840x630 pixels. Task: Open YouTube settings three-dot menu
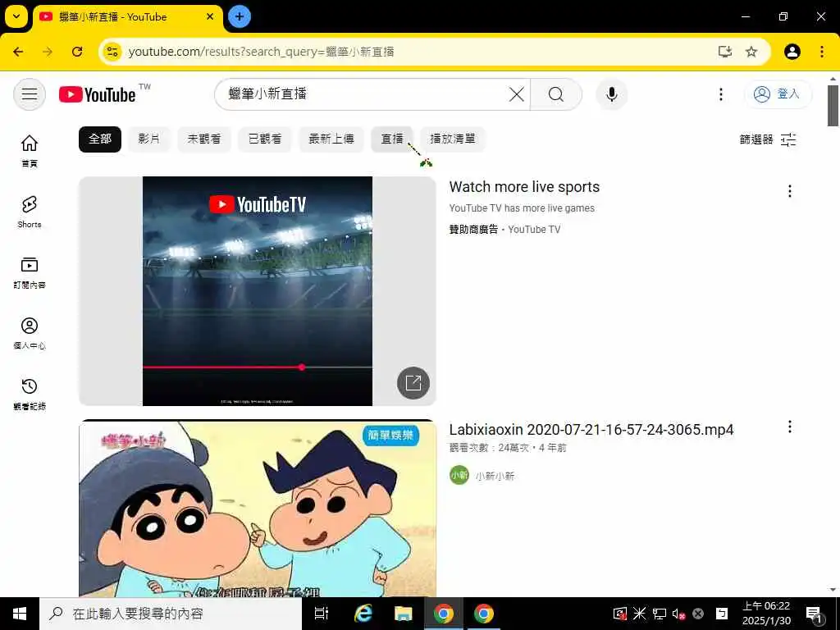tap(720, 94)
